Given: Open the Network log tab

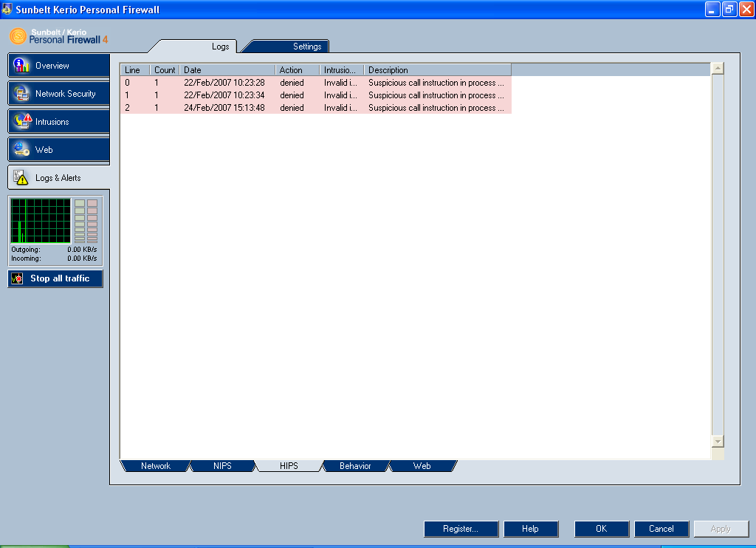Looking at the screenshot, I should [155, 466].
